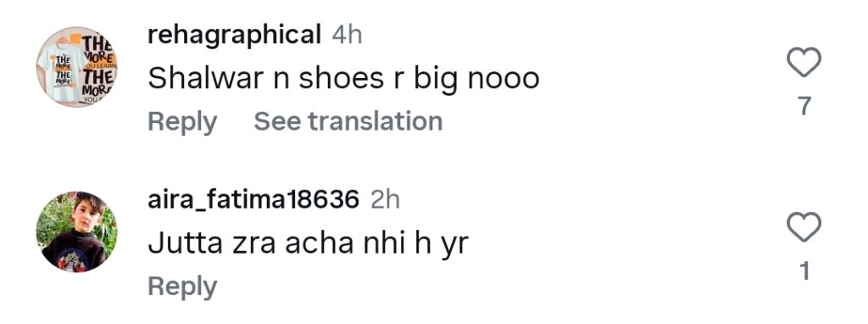Viewport: 868px width, 324px height.
Task: Visit the rehagraphical username link
Action: point(234,36)
